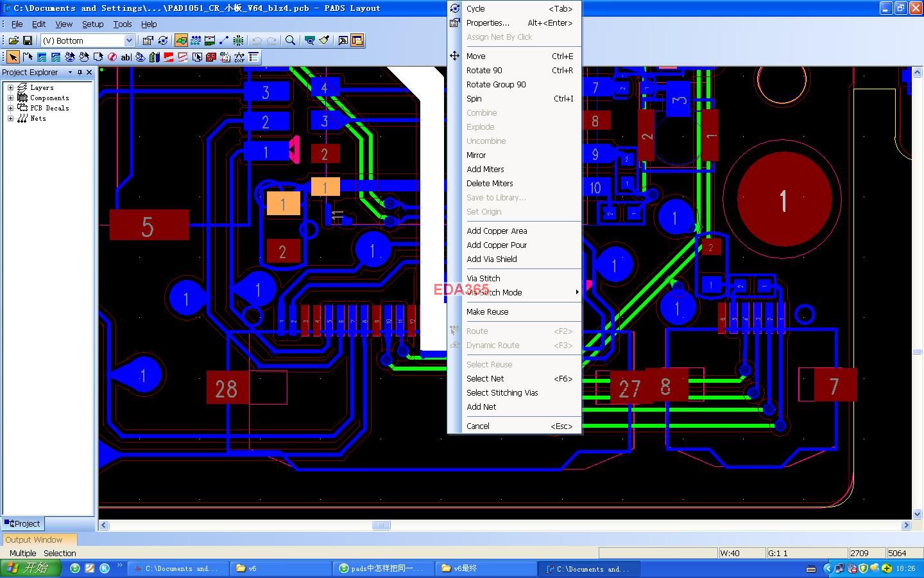
Task: Click the text 'ab|' tool icon
Action: 126,57
